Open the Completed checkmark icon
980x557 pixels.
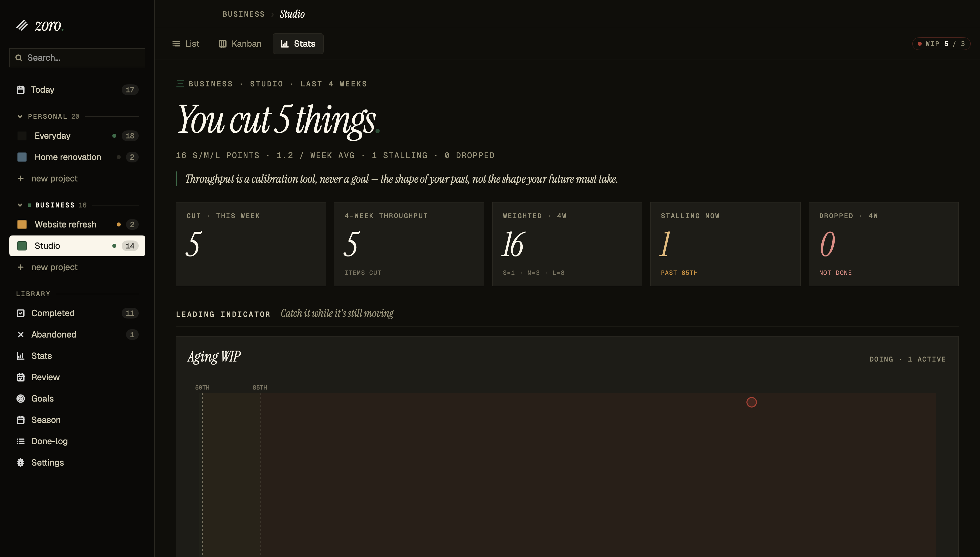tap(21, 313)
